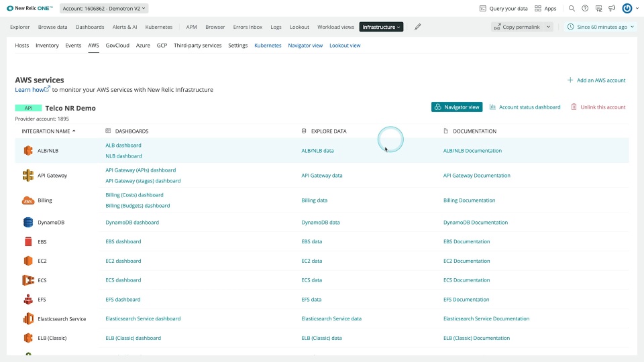
Task: Open Workload views in top navigation
Action: click(x=335, y=27)
